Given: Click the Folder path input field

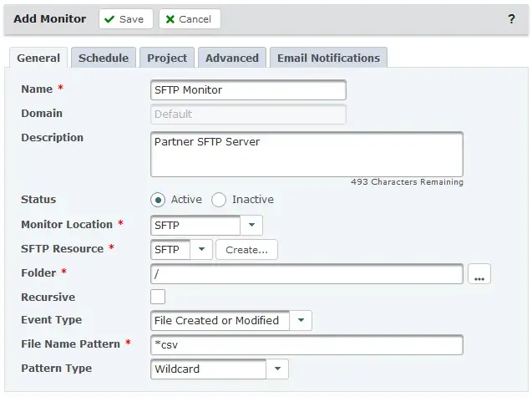Looking at the screenshot, I should (307, 274).
